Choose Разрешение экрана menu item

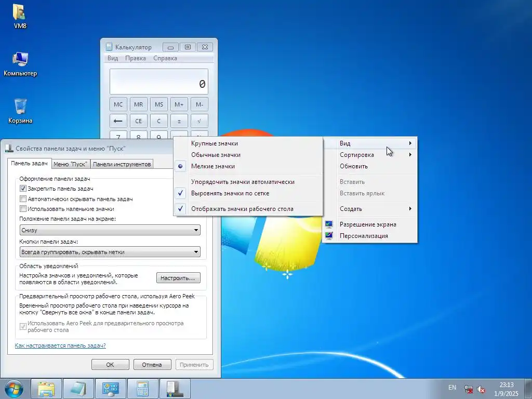click(x=370, y=224)
